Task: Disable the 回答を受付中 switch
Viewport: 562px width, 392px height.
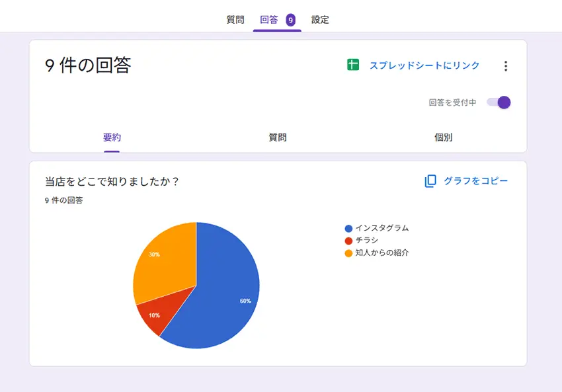Action: pyautogui.click(x=499, y=102)
